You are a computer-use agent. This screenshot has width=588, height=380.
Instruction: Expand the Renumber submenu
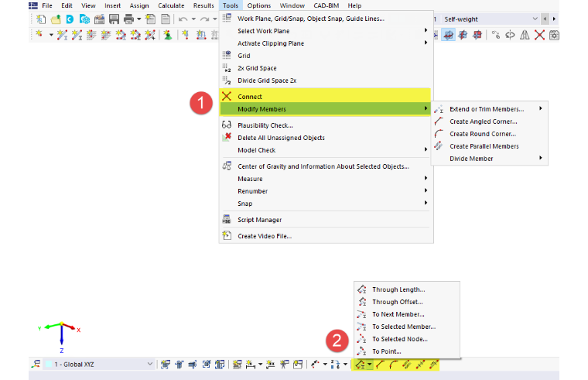[326, 191]
